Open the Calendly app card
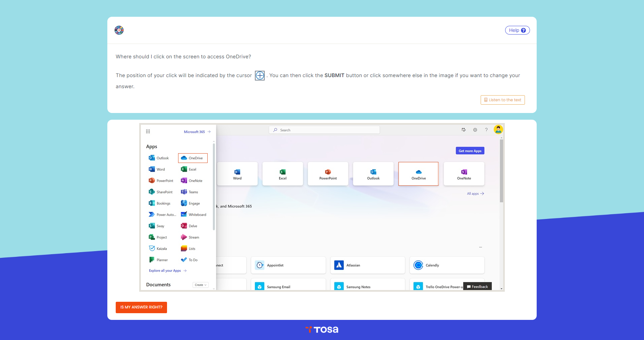 click(x=447, y=265)
